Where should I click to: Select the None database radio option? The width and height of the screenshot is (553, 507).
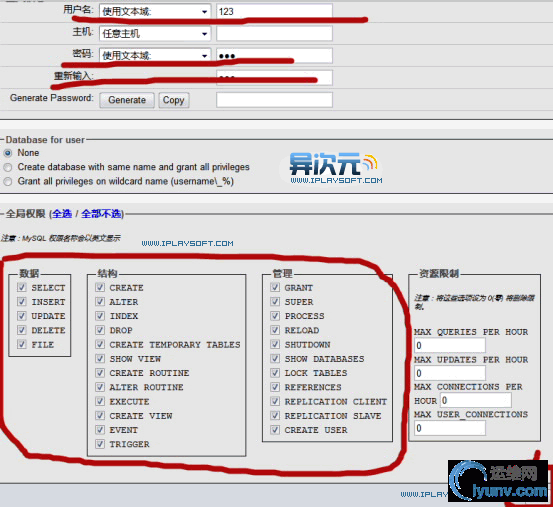(8, 153)
